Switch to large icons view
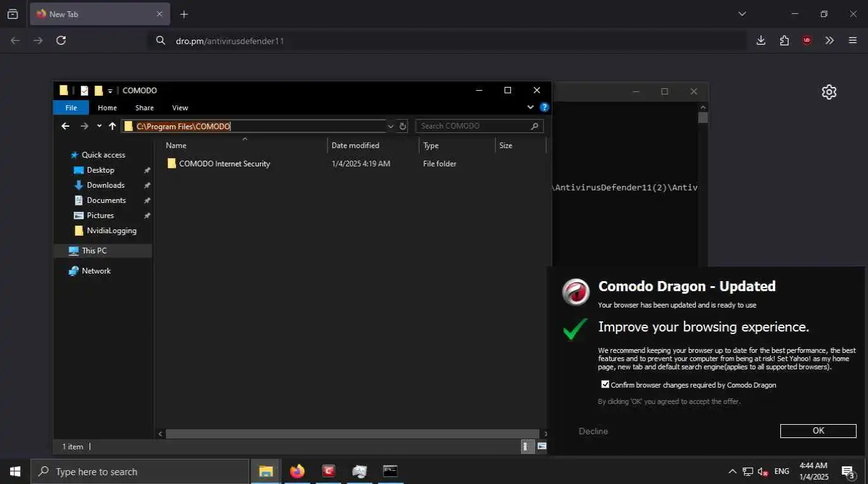 [x=541, y=446]
